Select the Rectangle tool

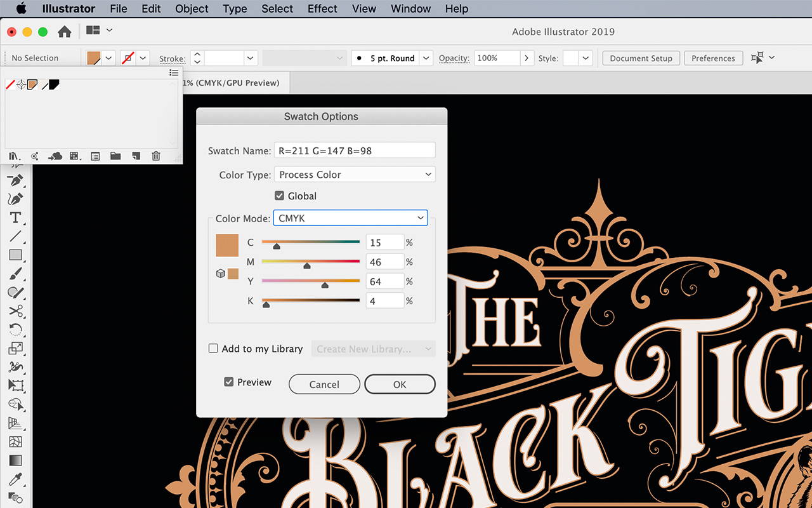pos(16,255)
